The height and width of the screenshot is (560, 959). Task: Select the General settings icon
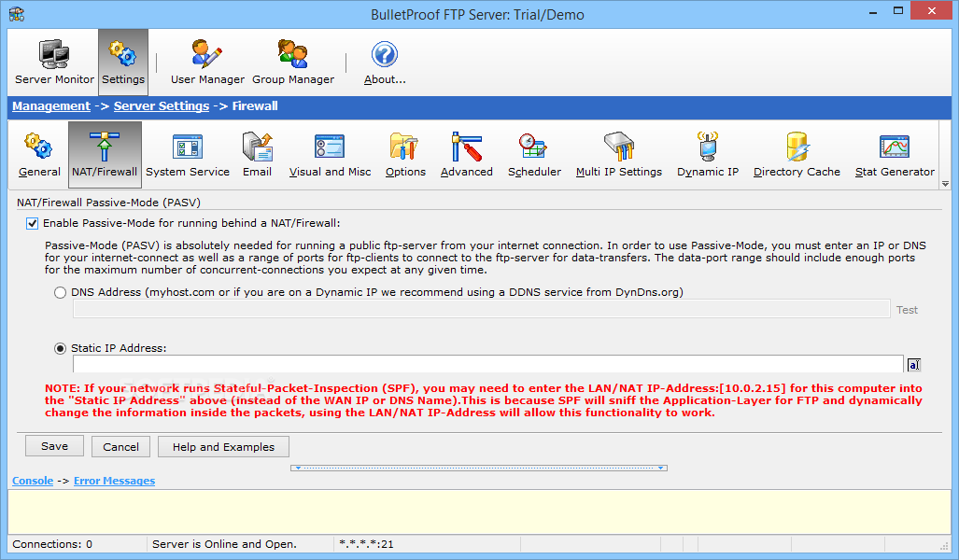click(39, 155)
